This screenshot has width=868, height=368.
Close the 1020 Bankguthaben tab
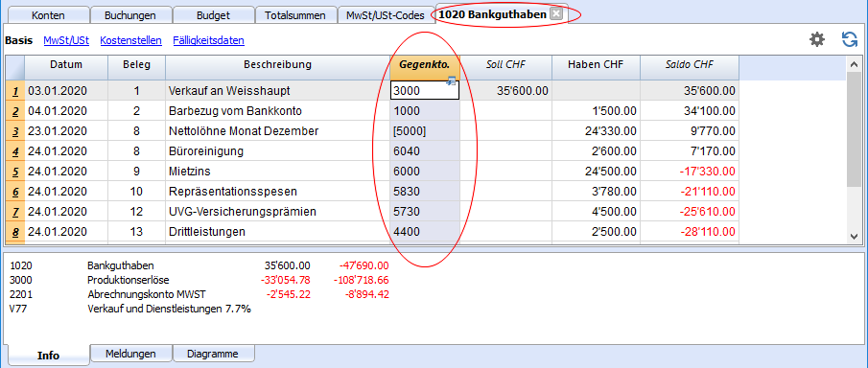(556, 14)
